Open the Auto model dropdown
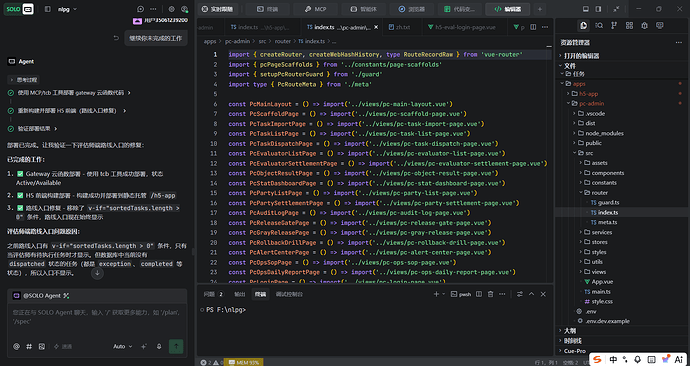This screenshot has height=366, width=690. click(123, 347)
